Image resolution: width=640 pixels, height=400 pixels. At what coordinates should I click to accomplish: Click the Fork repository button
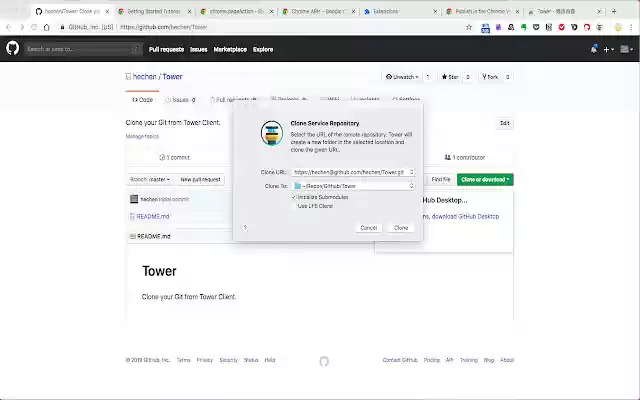pyautogui.click(x=490, y=77)
